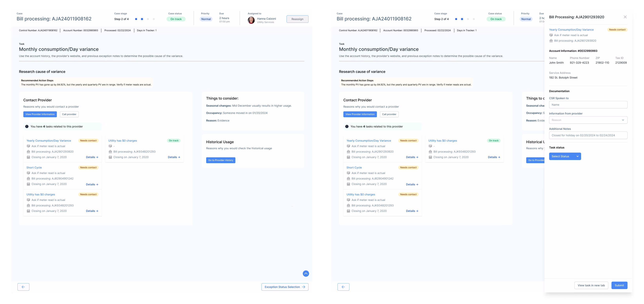Click Hanna Calzoni's avatar photo
644x304 pixels.
coord(251,20)
